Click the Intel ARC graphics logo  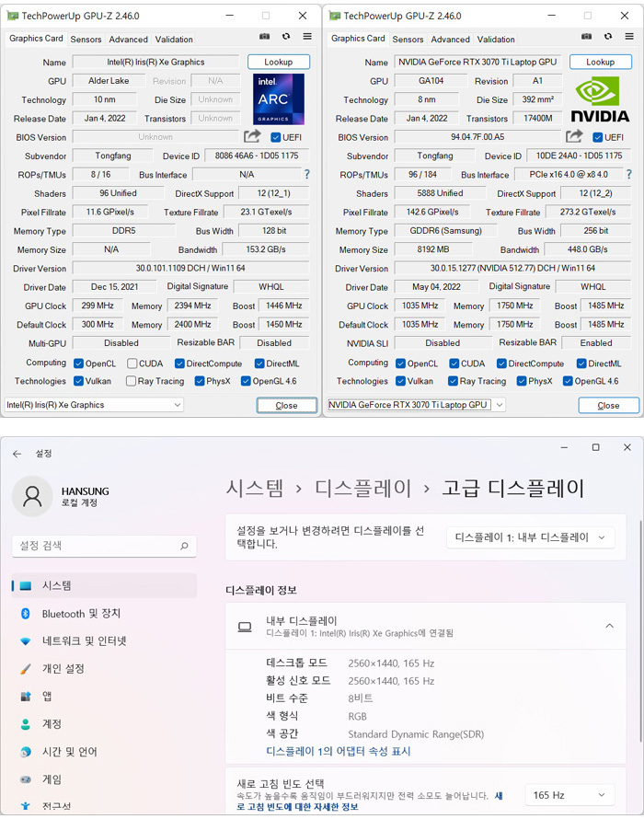(x=279, y=98)
